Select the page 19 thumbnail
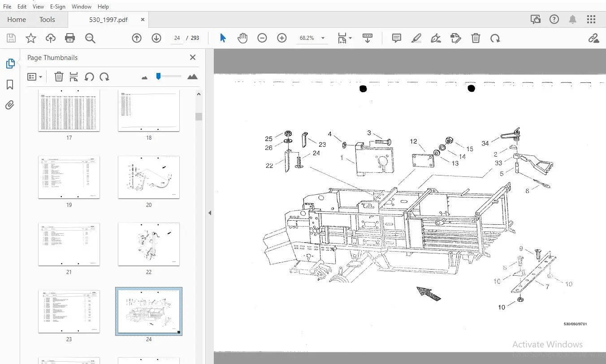Viewport: 606px width, 364px height. coord(69,177)
